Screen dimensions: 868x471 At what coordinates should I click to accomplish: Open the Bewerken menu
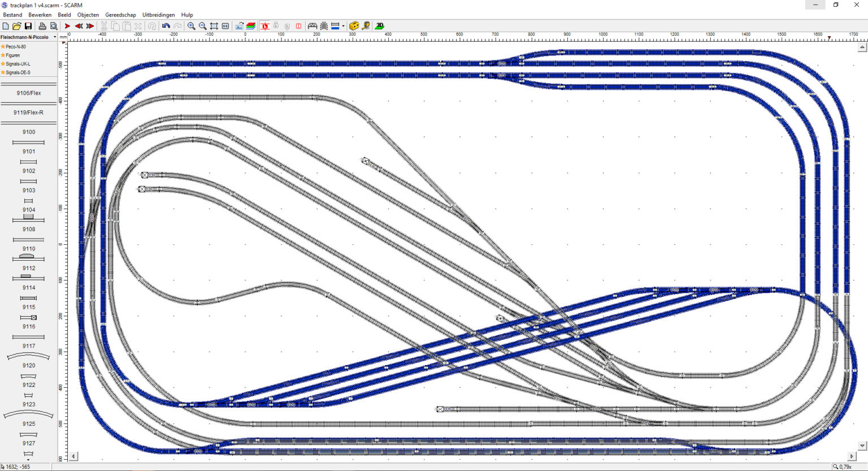point(40,15)
